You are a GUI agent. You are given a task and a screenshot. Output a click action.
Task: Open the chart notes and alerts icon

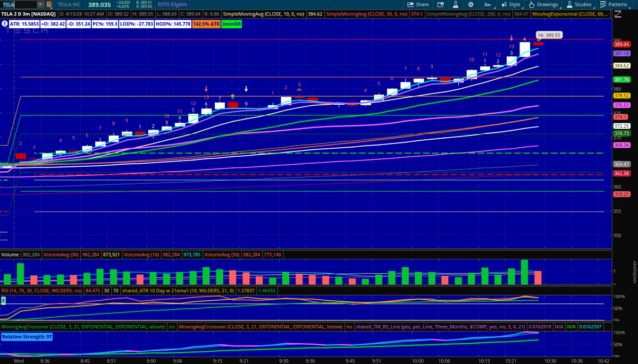(440, 4)
